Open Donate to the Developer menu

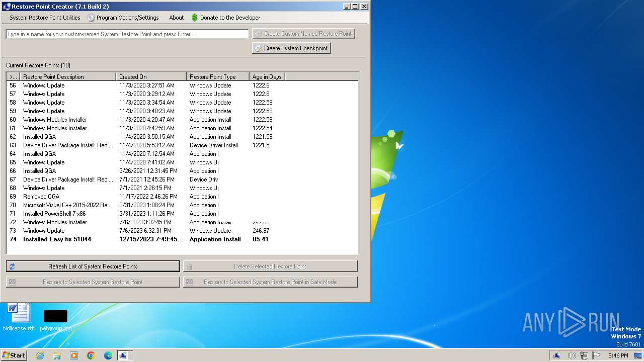click(225, 18)
